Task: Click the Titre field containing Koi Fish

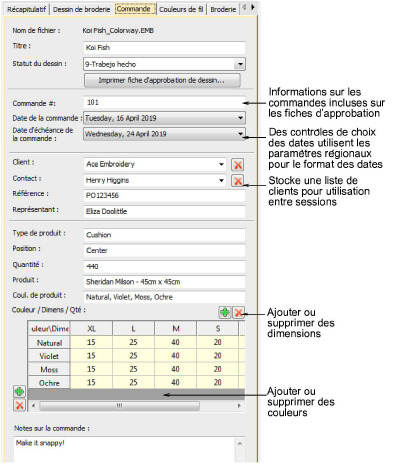Action: point(164,47)
